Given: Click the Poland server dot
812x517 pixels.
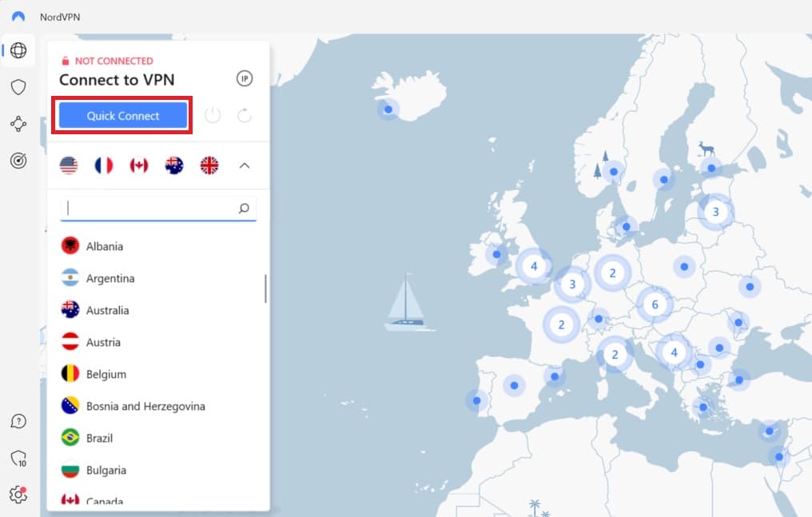Looking at the screenshot, I should [x=684, y=267].
